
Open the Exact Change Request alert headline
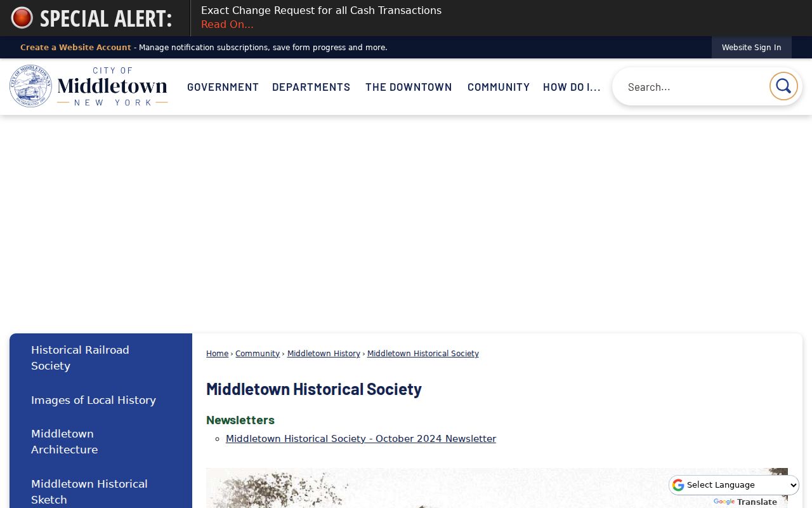point(321,10)
